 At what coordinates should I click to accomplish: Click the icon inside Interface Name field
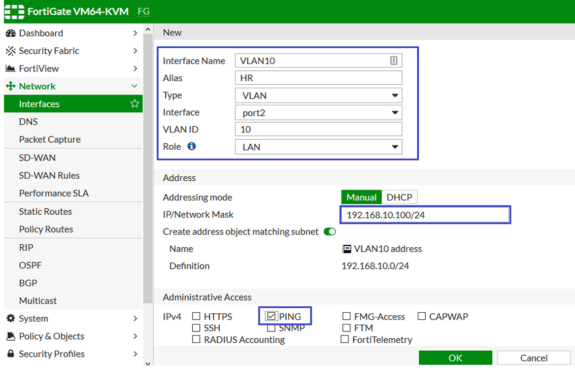point(394,61)
